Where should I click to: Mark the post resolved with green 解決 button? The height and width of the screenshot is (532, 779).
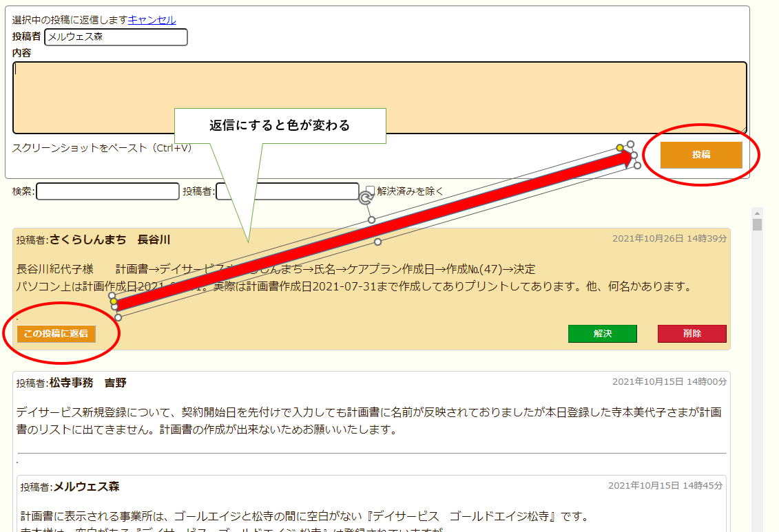[602, 334]
